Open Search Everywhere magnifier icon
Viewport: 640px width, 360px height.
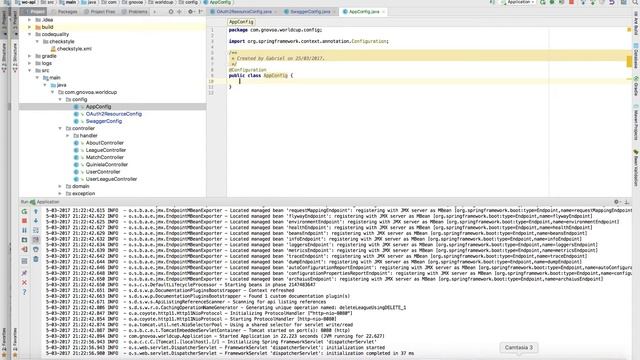pyautogui.click(x=635, y=2)
